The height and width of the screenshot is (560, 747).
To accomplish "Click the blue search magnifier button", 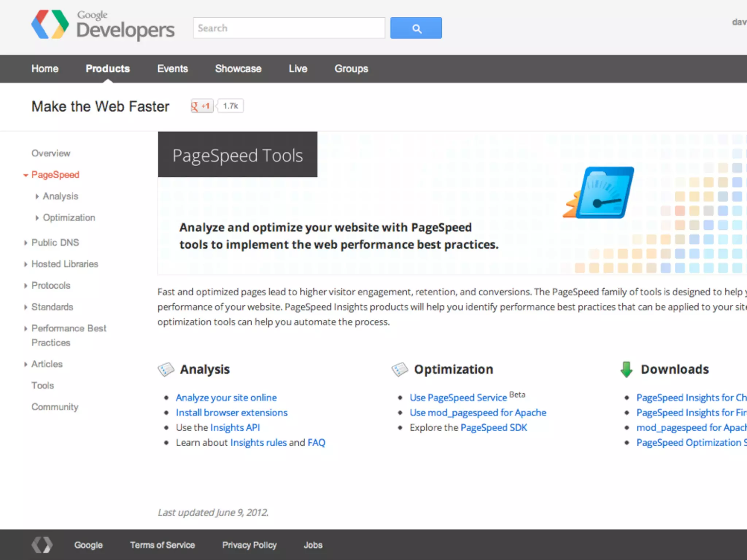I will (x=416, y=28).
